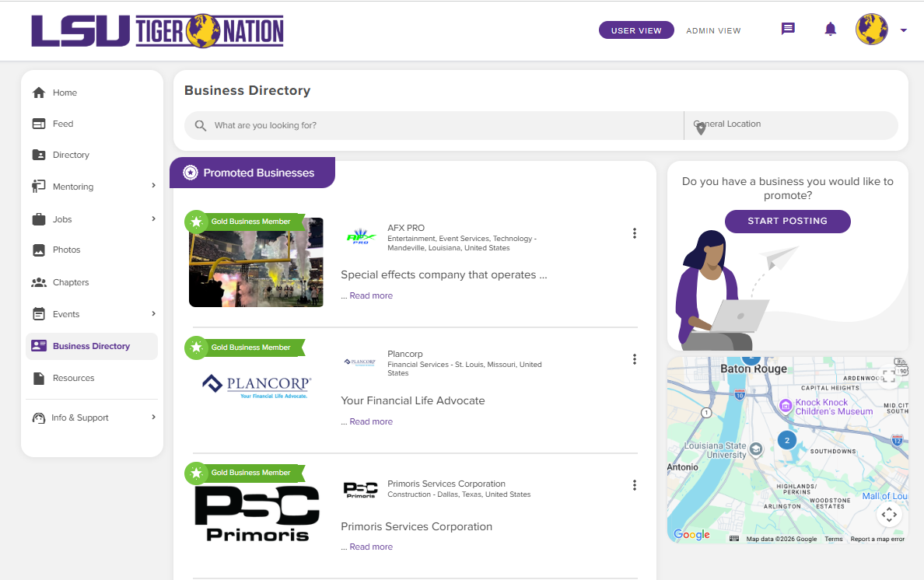The height and width of the screenshot is (580, 924).
Task: Click the Jobs briefcase icon
Action: (39, 219)
